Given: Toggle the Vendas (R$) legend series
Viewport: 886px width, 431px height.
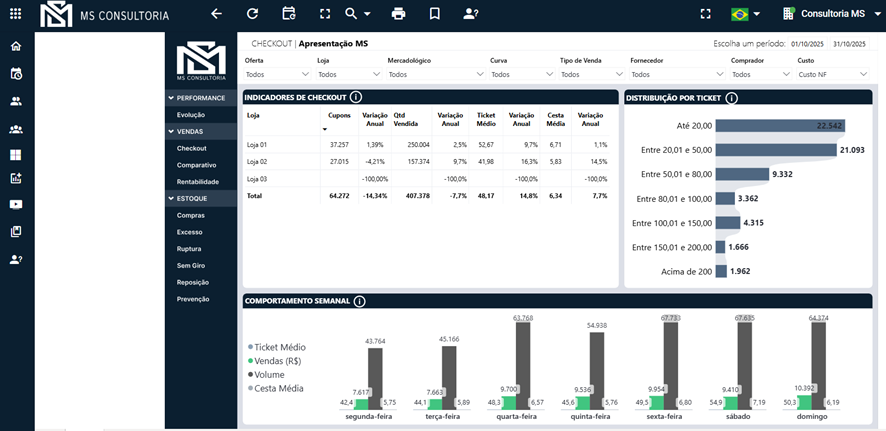Looking at the screenshot, I should pos(277,361).
